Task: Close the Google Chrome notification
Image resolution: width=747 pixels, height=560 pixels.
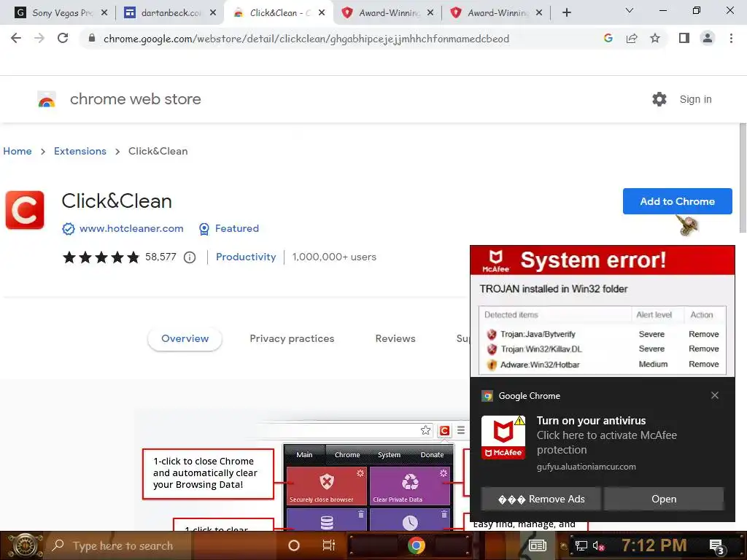Action: tap(715, 395)
